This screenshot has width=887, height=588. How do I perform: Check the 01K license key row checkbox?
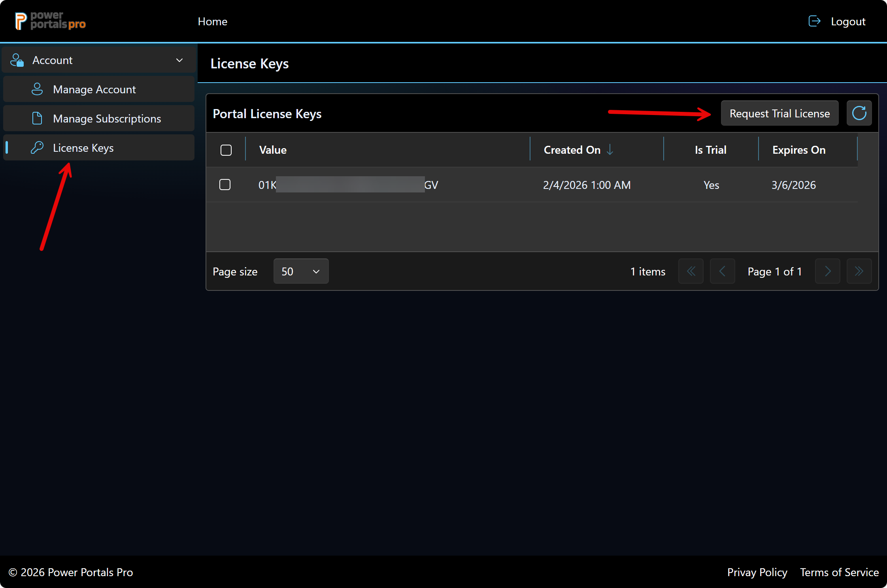coord(225,185)
